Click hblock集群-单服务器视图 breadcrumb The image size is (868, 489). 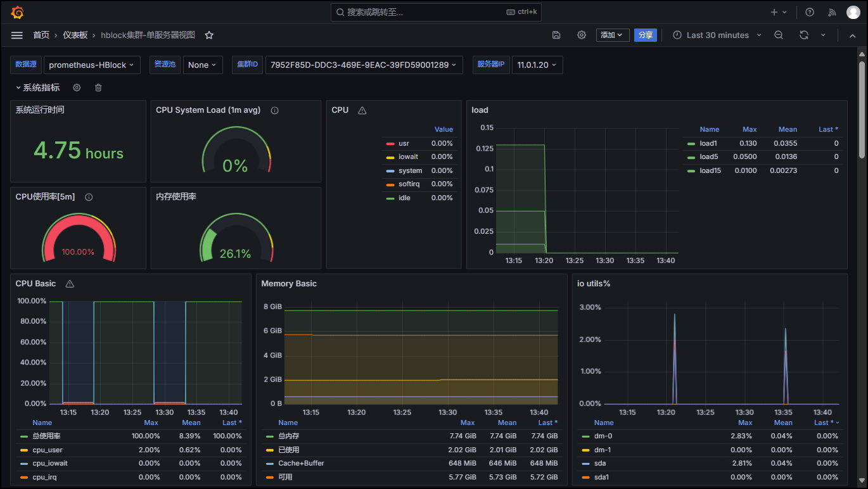tap(148, 35)
